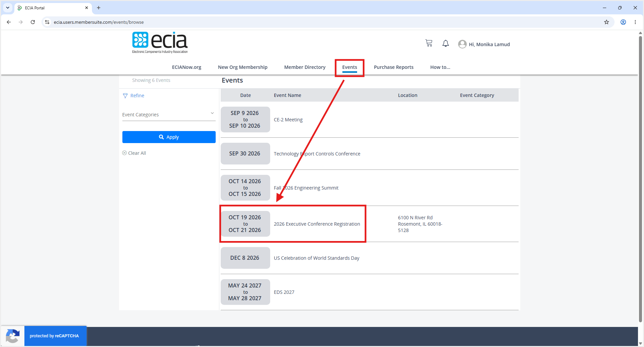Open US Celebration of World Standards Day
The height and width of the screenshot is (347, 644).
pyautogui.click(x=316, y=258)
